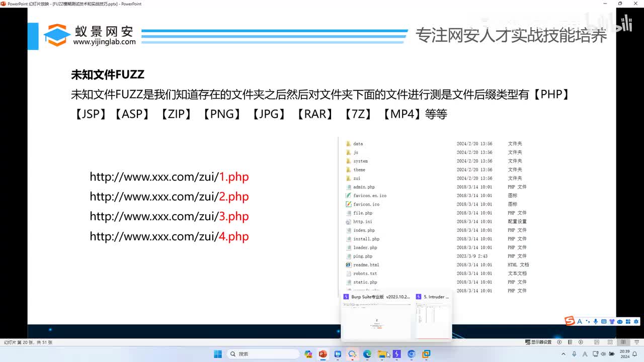Open the Sogou toolbox grid icon

pyautogui.click(x=628, y=321)
